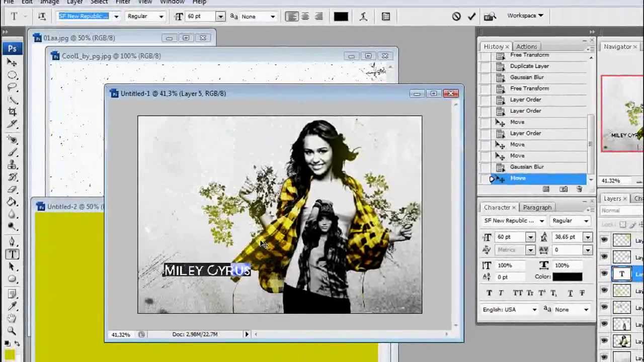The width and height of the screenshot is (644, 362).
Task: Select the Elliptical Marquee tool
Action: 12,75
